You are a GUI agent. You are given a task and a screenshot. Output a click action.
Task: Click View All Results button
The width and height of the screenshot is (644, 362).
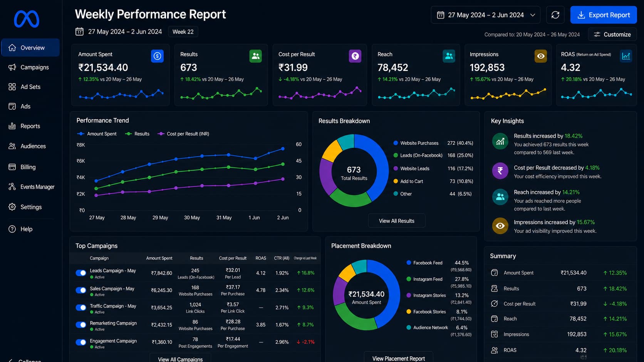(x=397, y=221)
